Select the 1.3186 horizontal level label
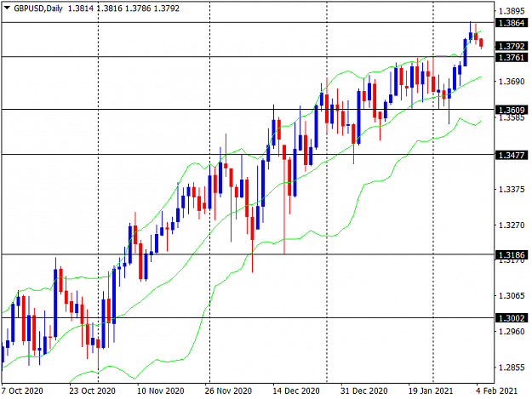532x399 pixels. coord(512,255)
